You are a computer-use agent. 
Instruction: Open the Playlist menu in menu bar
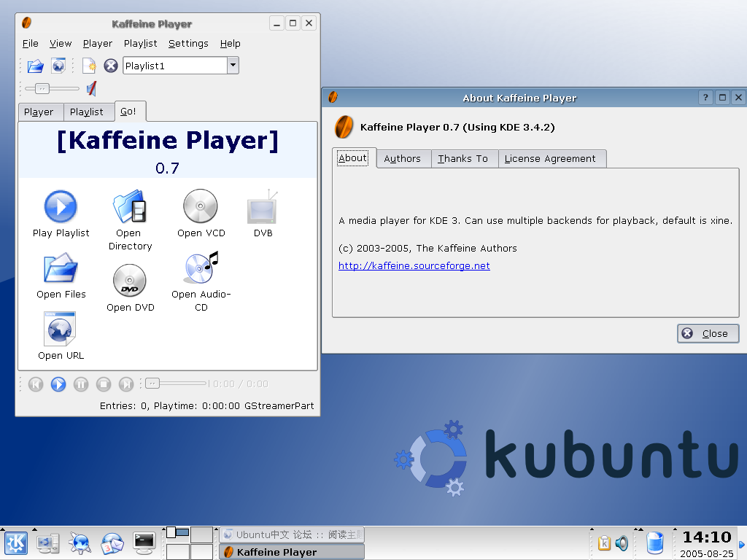tap(140, 44)
